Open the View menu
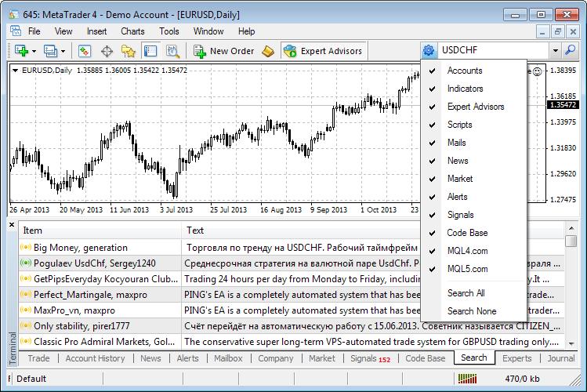 [x=63, y=31]
